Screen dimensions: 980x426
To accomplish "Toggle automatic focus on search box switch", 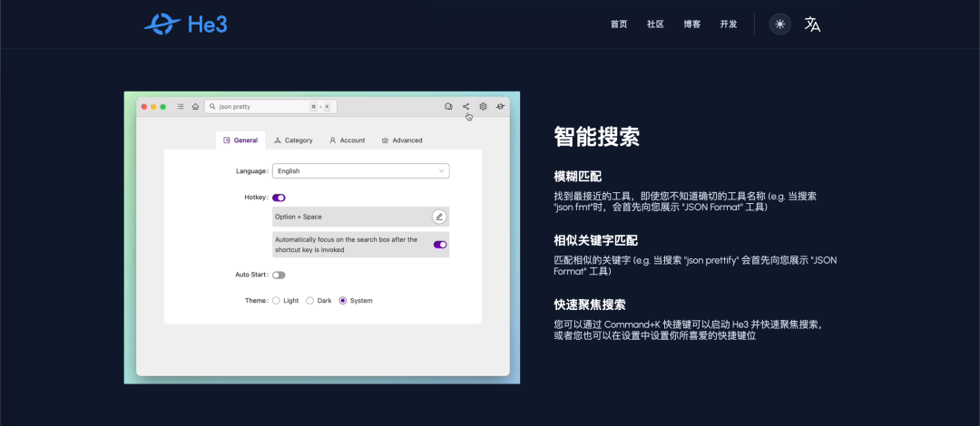I will tap(440, 245).
